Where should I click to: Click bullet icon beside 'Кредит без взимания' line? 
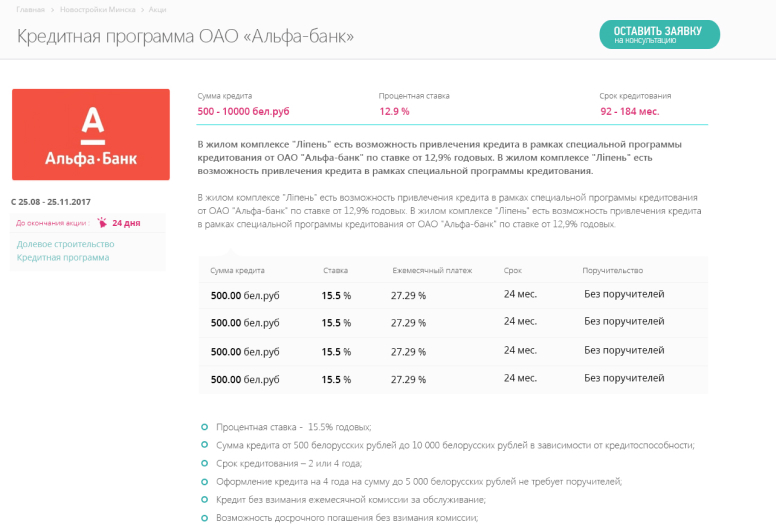point(204,499)
